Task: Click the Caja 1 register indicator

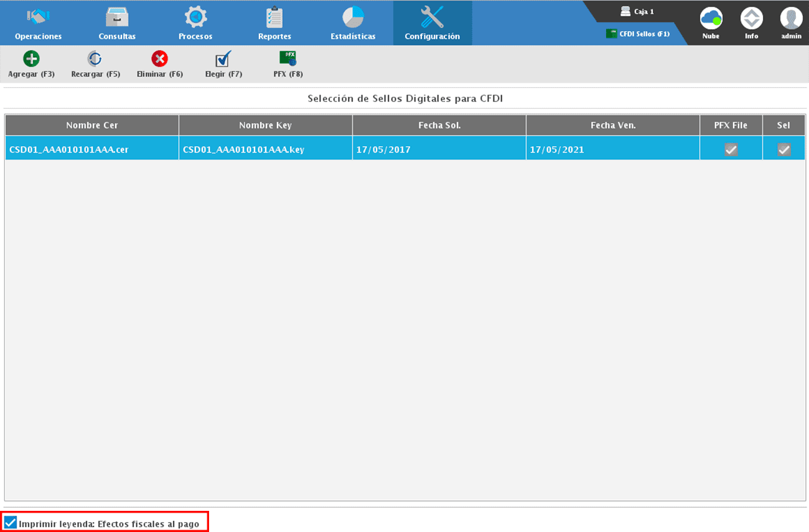Action: pos(637,12)
